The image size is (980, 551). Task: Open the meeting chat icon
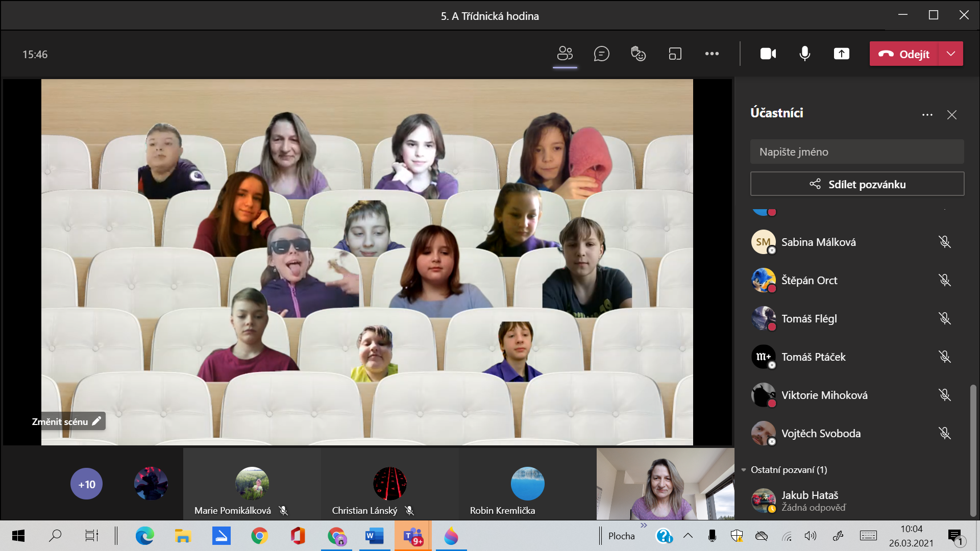click(601, 54)
